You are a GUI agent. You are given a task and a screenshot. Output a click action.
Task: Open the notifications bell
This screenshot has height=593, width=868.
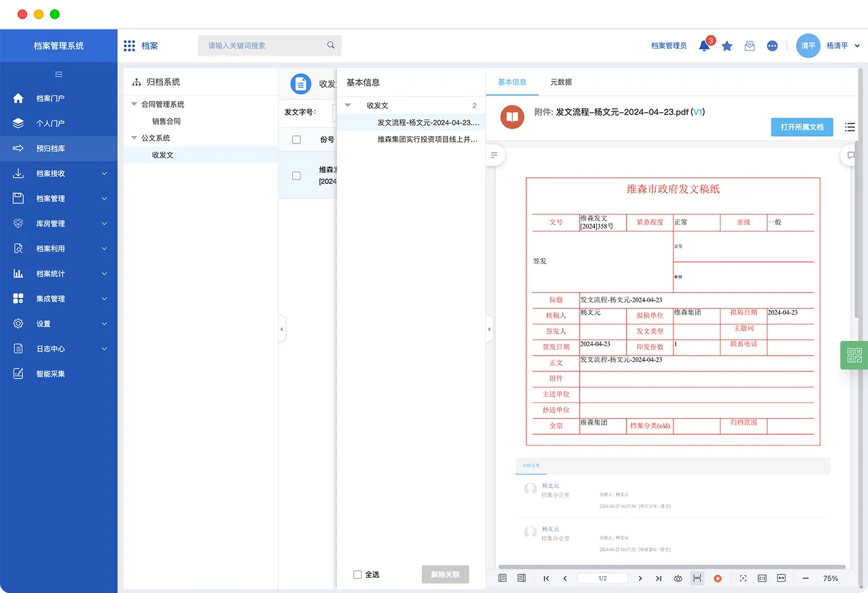pos(704,46)
